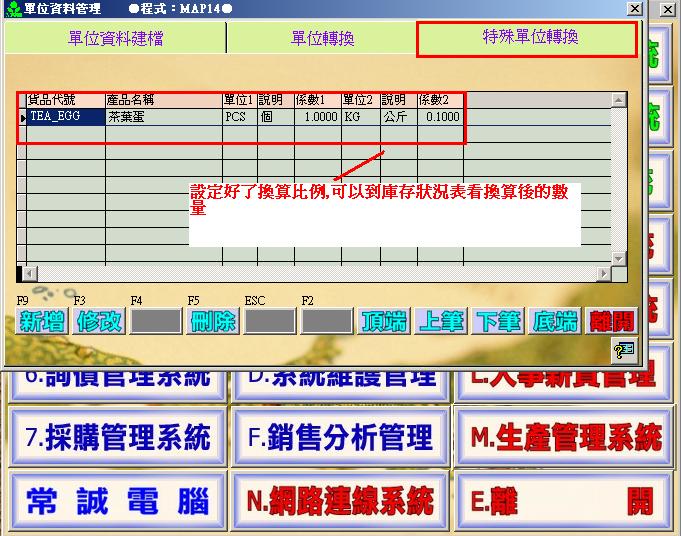Viewport: 681px width, 536px height.
Task: Open 7.採購管理系統 from the main menu
Action: 119,437
